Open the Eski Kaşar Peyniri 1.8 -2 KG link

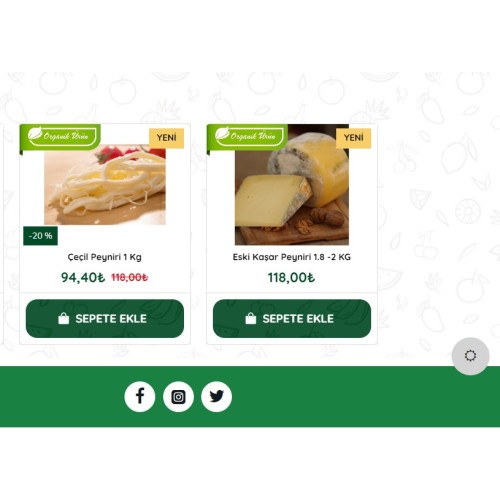click(292, 257)
